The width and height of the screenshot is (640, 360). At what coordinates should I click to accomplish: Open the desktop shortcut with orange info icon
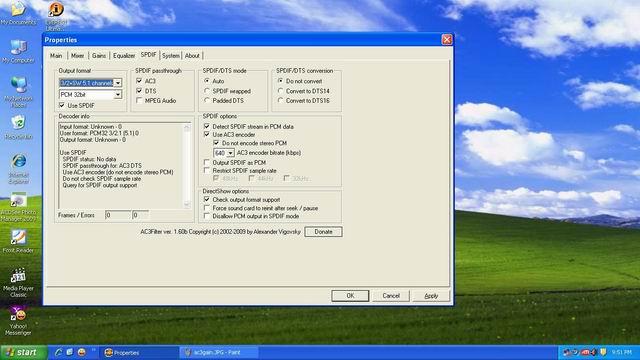(x=56, y=16)
